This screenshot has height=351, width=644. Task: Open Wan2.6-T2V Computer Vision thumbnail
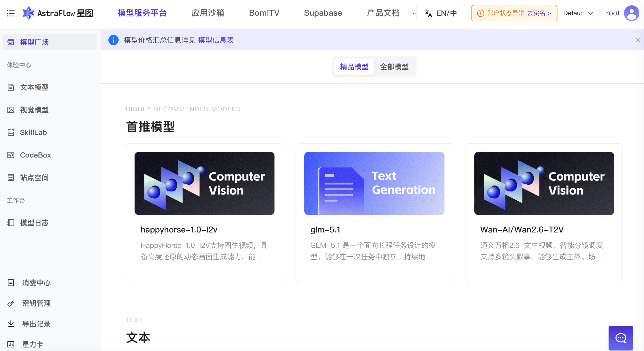[544, 183]
